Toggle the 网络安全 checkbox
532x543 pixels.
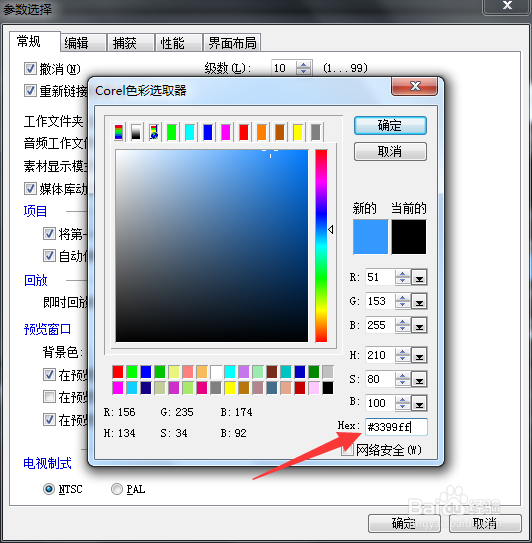[347, 450]
